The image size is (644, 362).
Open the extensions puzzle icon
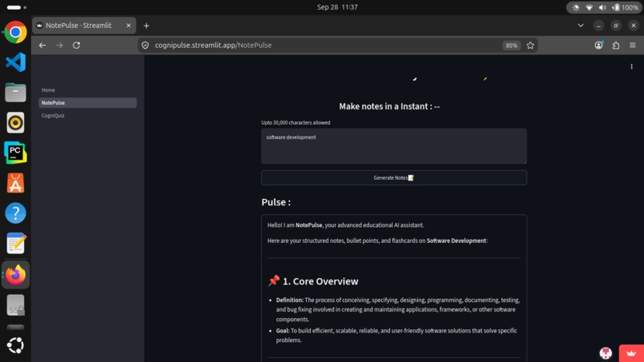(616, 46)
